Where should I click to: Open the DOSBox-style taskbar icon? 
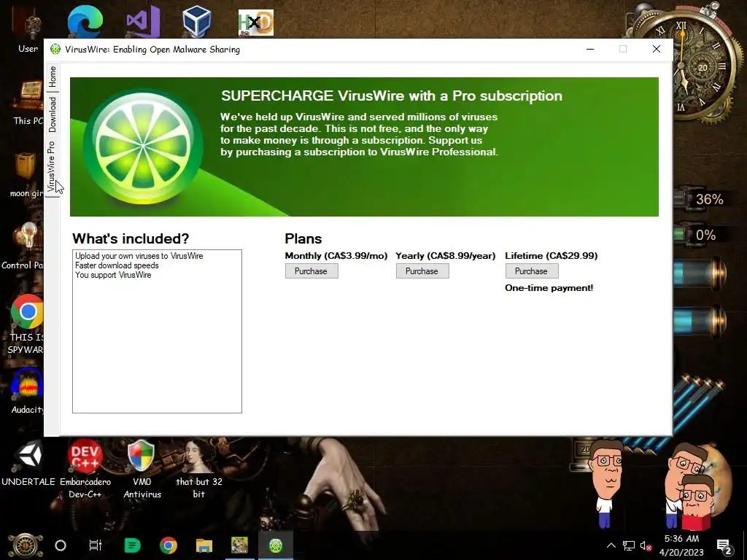coord(239,545)
